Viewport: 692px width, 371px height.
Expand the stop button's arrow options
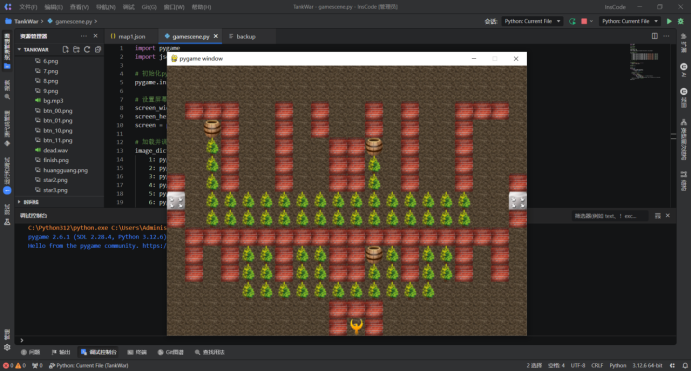[x=591, y=21]
